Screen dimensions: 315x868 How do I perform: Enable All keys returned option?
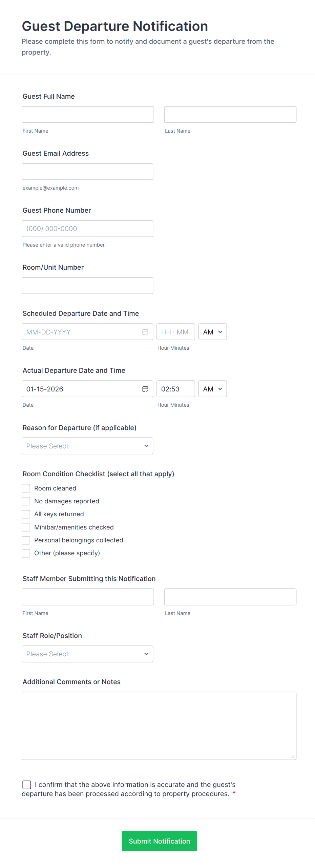click(26, 514)
